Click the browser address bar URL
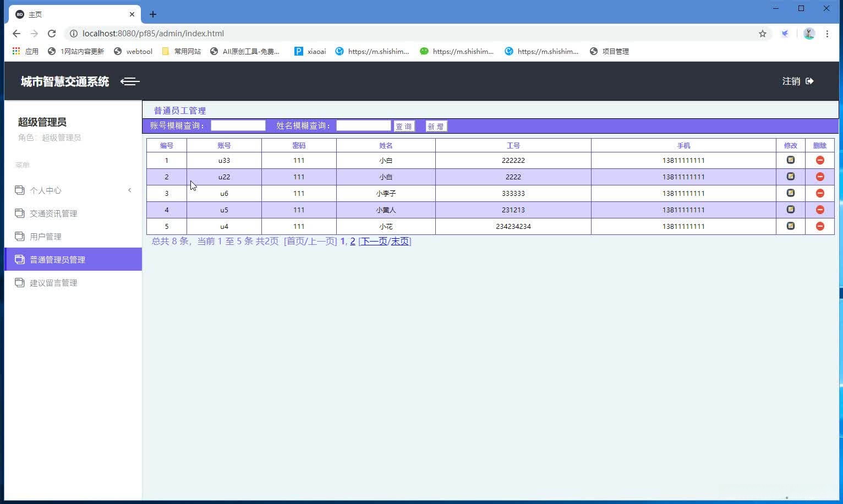 pyautogui.click(x=153, y=34)
